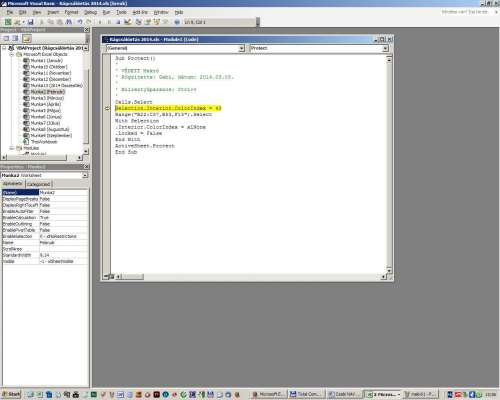Select Munka13 sheet in project tree
This screenshot has height=400, width=500.
coord(56,86)
